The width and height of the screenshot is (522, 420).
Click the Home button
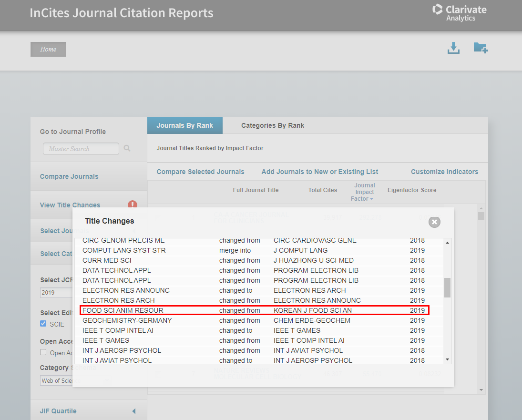(48, 49)
